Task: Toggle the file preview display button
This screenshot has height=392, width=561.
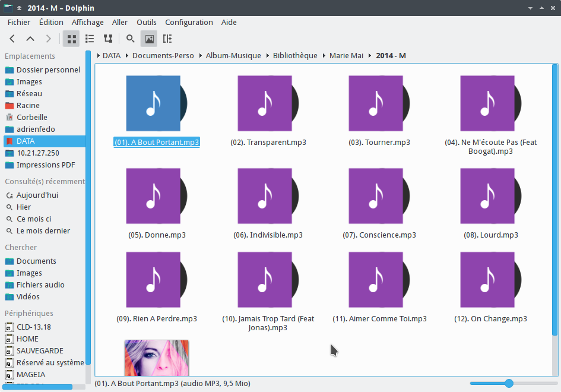Action: click(149, 39)
